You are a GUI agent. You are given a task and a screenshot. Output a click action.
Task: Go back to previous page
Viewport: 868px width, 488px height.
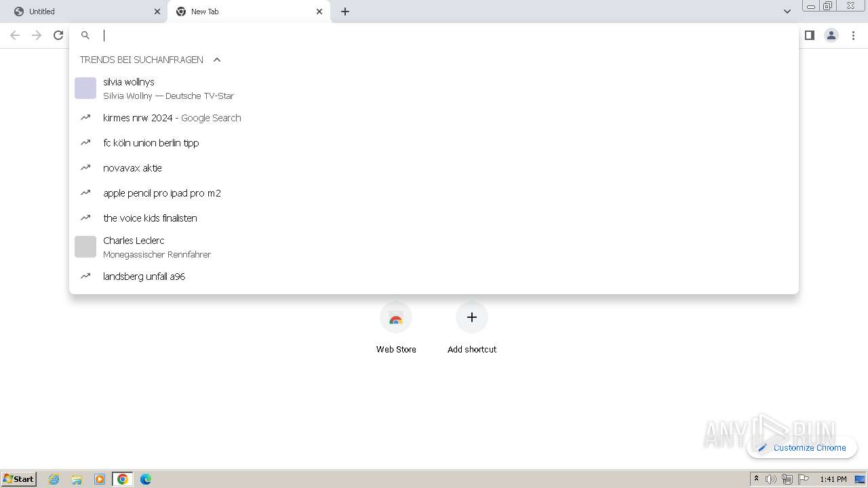[x=15, y=35]
